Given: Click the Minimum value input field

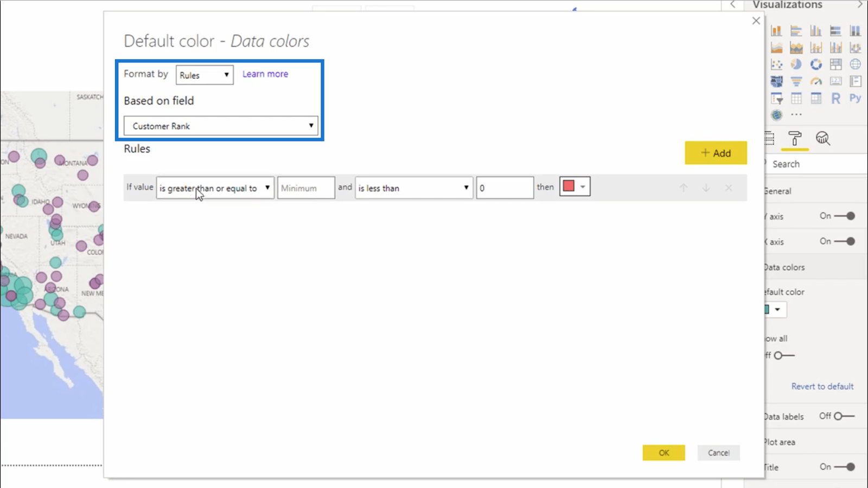Looking at the screenshot, I should (306, 188).
